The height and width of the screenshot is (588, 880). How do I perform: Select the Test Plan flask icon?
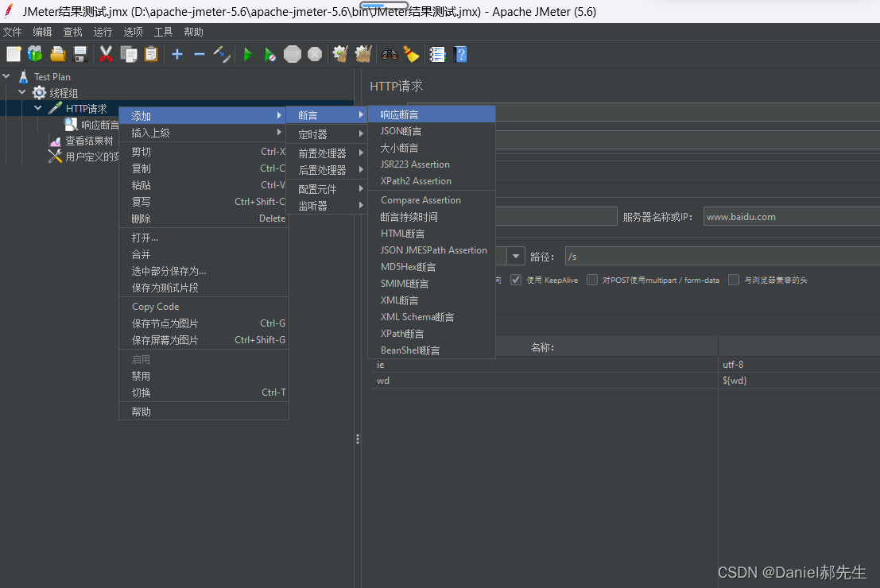coord(24,76)
